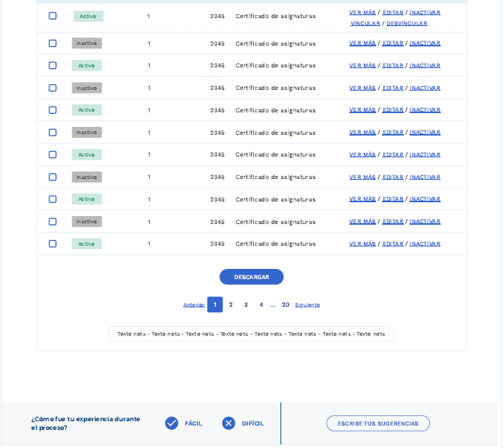Click the VINCULAR link
503x448 pixels.
tap(365, 23)
